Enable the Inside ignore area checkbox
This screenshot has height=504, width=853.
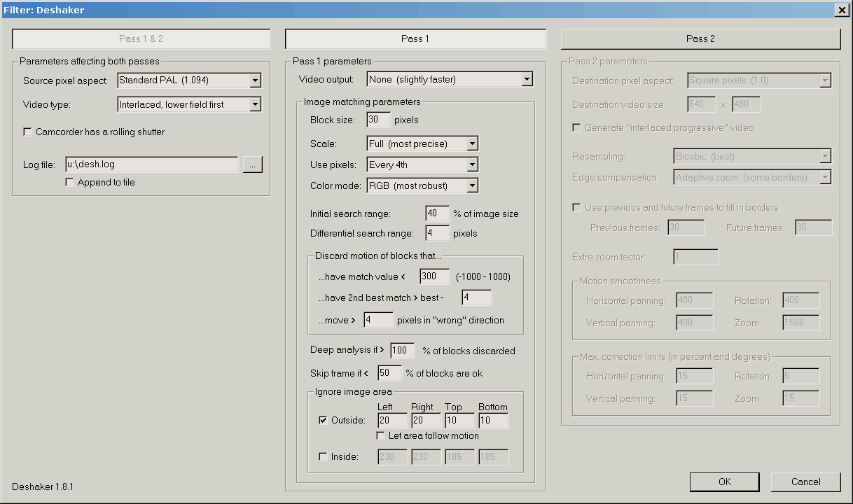pyautogui.click(x=323, y=456)
